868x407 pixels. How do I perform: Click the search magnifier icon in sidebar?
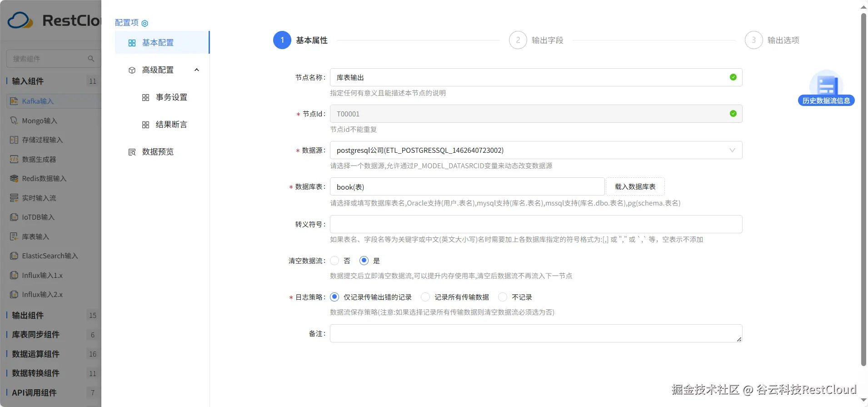91,59
